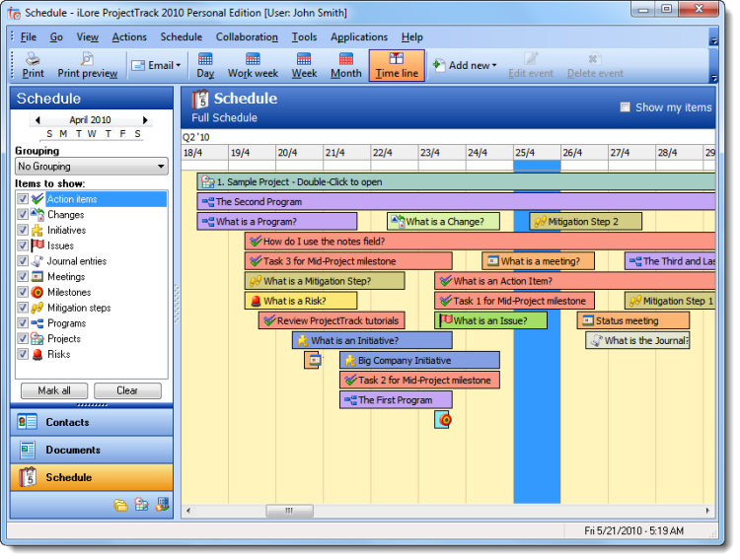This screenshot has width=740, height=560.
Task: Click the scroll right arrow of timeline
Action: [x=707, y=511]
